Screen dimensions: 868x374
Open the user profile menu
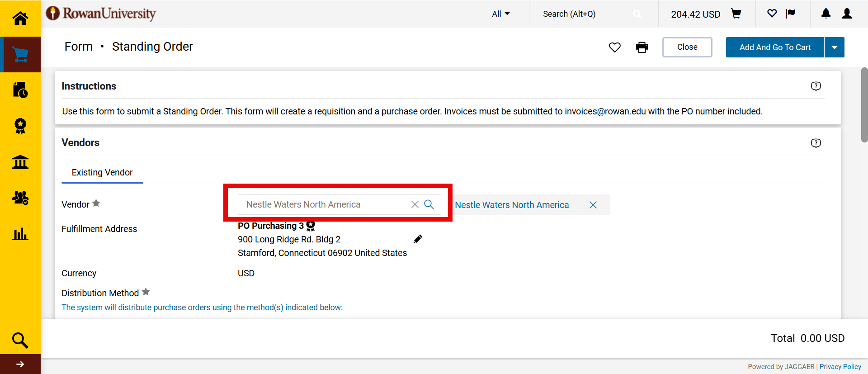coord(847,14)
